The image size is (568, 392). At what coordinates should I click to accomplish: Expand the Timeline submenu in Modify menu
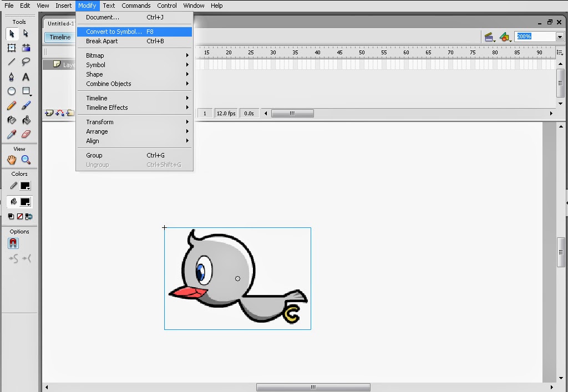(x=134, y=98)
